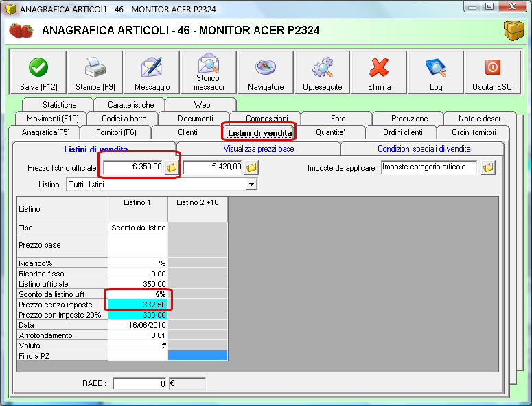Screen dimensions: 532x406
Task: Click the blue Fino a PZ cell
Action: [x=198, y=355]
